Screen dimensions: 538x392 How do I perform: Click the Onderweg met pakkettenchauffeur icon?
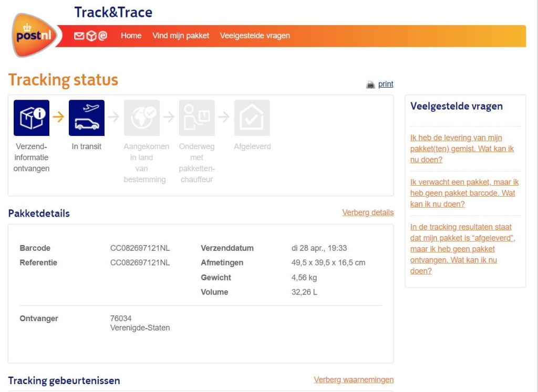click(197, 118)
